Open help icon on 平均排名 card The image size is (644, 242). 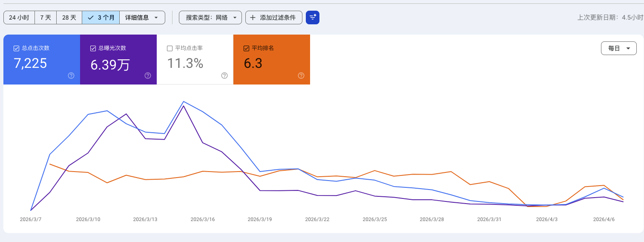tap(301, 76)
